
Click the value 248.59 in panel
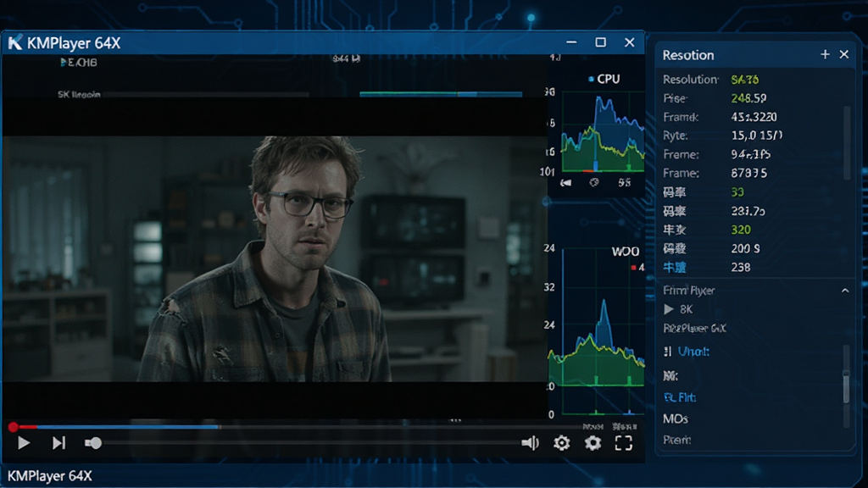click(748, 98)
